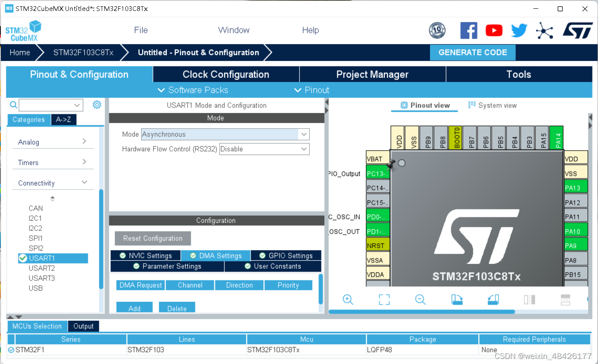598x364 pixels.
Task: Click the categories list vertical scrollbar
Action: tap(101, 239)
